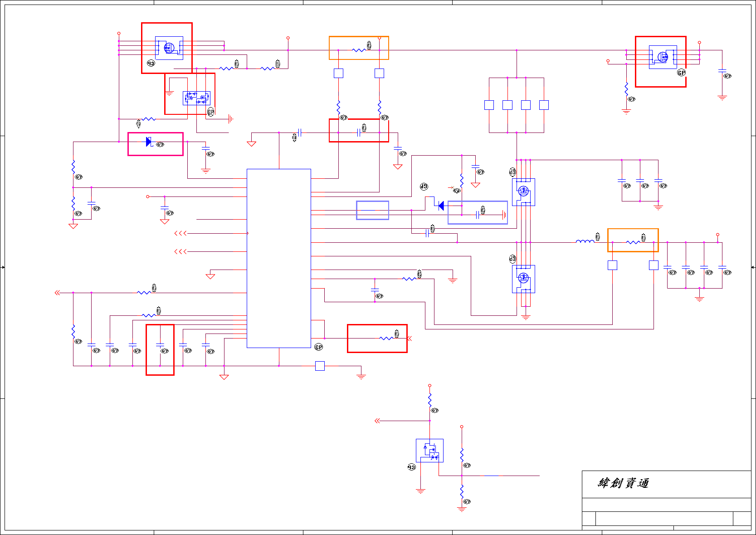Select the MOSFET symbol in top-left red box
The width and height of the screenshot is (756, 535).
coord(169,48)
